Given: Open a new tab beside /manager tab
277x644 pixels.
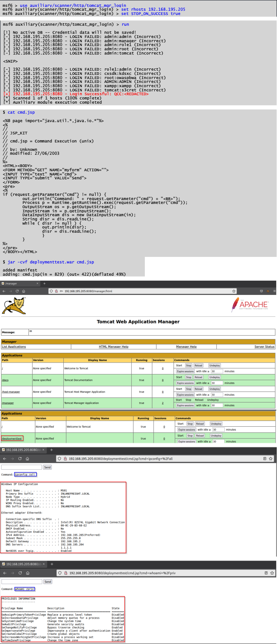Looking at the screenshot, I should click(44, 283).
